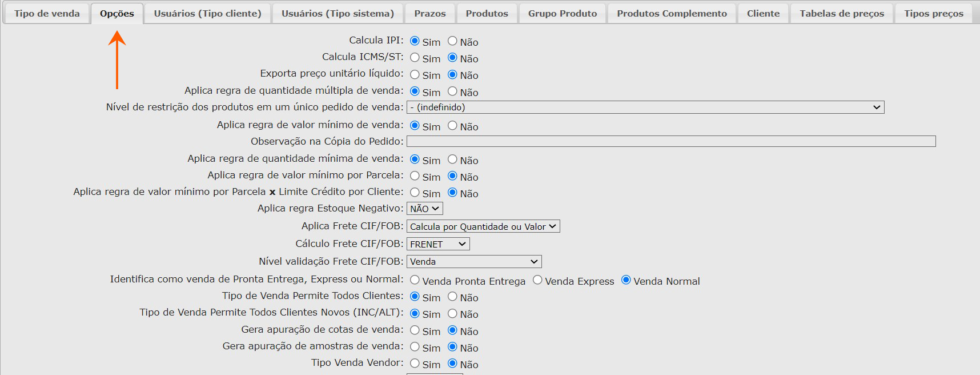
Task: Expand the Nível validação Frete CIF/FOB dropdown
Action: (x=473, y=262)
